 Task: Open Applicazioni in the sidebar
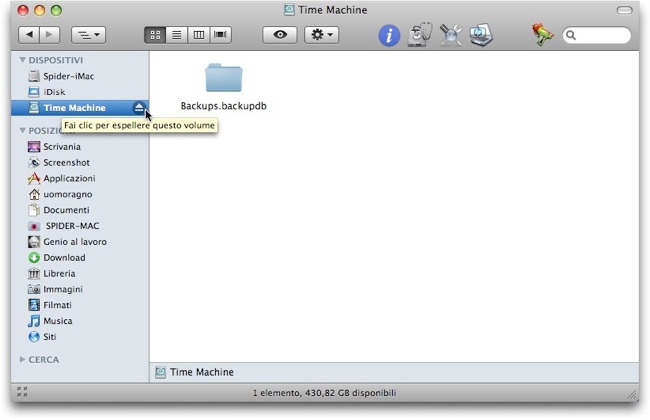[80, 178]
